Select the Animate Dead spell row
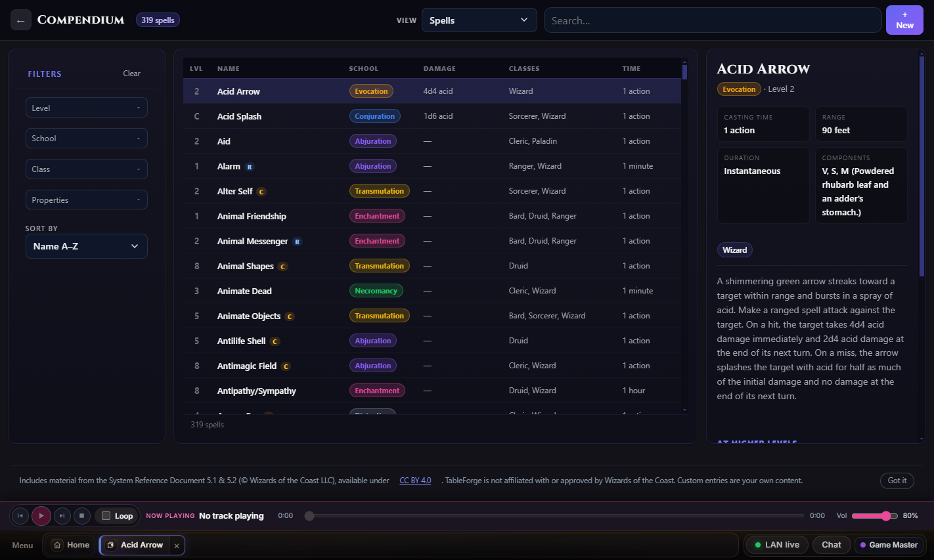The image size is (934, 560). [432, 291]
